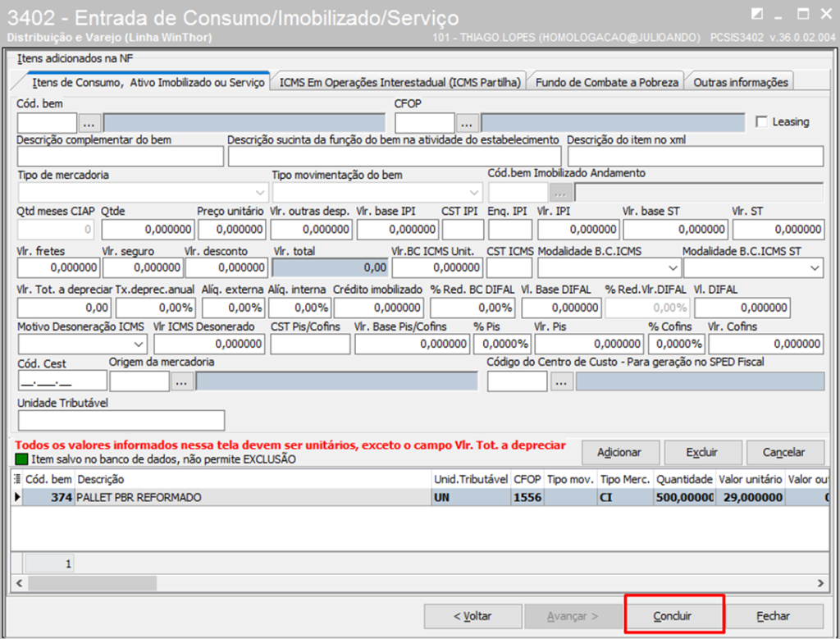Viewport: 840px width, 639px height.
Task: Switch to ICMS Em Operações Interestadual tab
Action: pyautogui.click(x=400, y=82)
